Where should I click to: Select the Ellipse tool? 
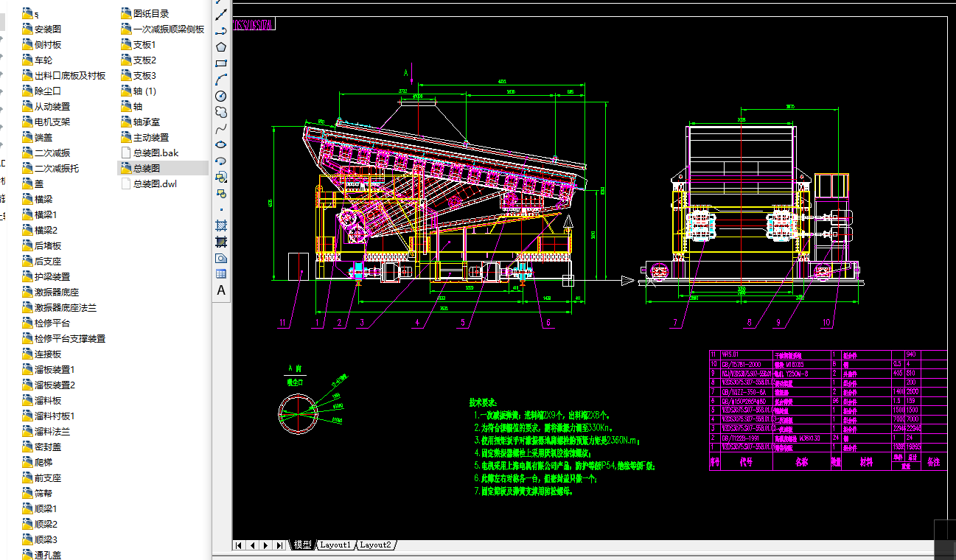[x=220, y=144]
